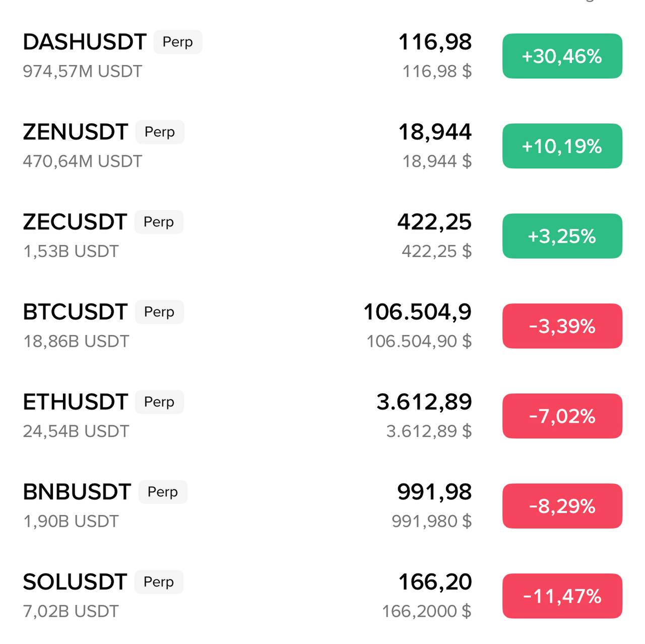The height and width of the screenshot is (644, 645).
Task: Click the -11,47% change badge
Action: 562,596
